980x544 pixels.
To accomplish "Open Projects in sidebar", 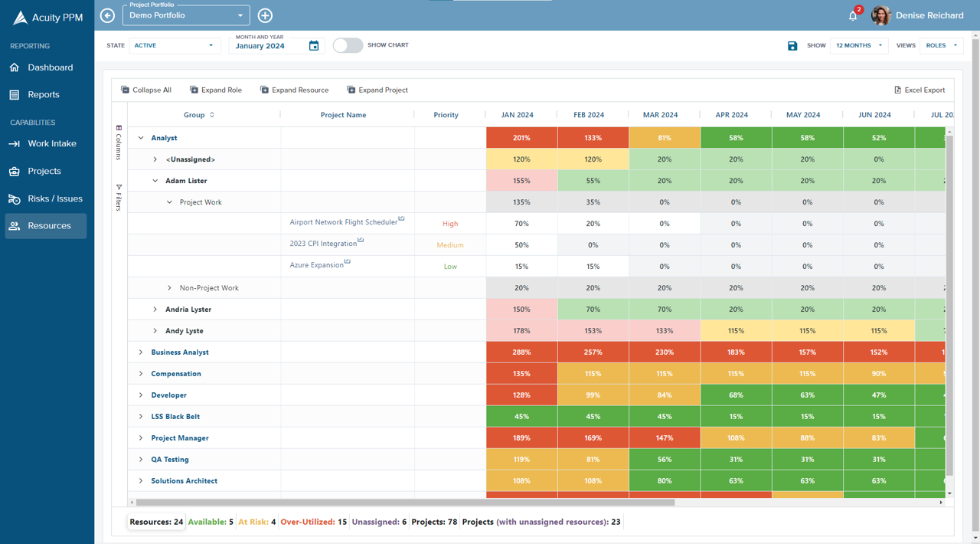I will point(46,171).
